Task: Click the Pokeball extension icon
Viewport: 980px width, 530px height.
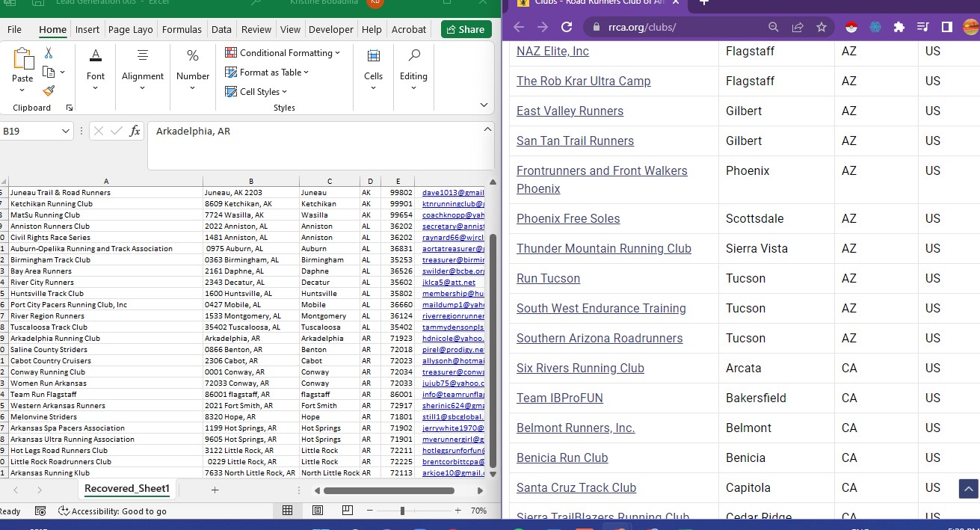Action: (851, 27)
